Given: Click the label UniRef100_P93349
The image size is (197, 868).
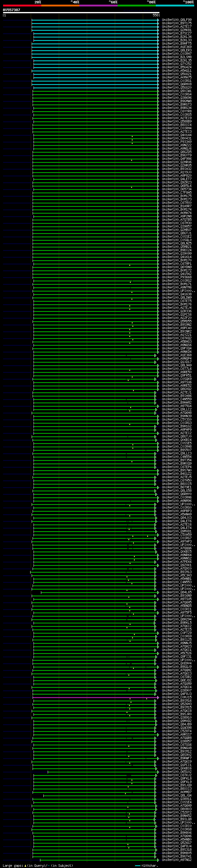Looking at the screenshot, I should click(x=177, y=142).
